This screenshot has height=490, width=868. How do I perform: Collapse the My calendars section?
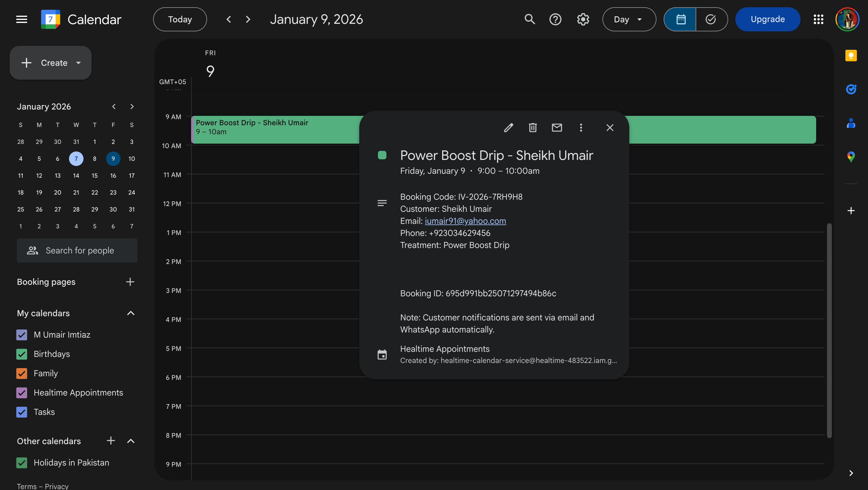click(x=131, y=313)
